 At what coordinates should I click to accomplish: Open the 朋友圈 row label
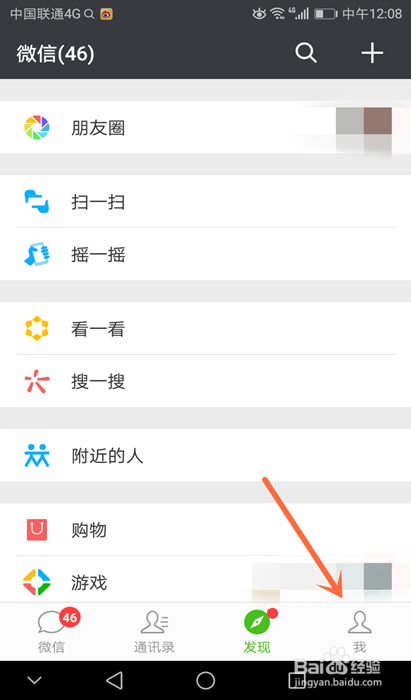click(x=98, y=128)
